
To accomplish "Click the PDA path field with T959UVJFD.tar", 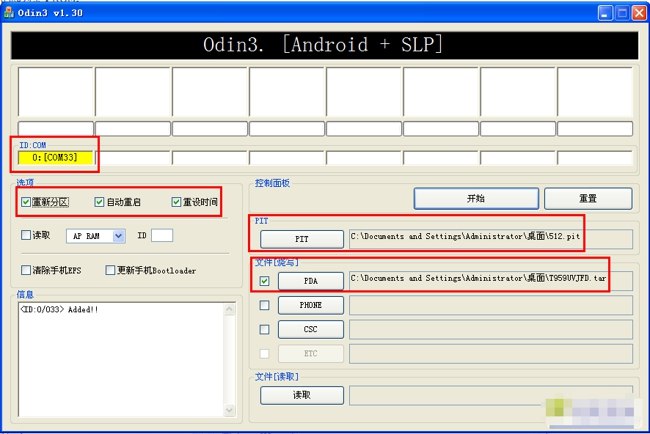I will 491,281.
